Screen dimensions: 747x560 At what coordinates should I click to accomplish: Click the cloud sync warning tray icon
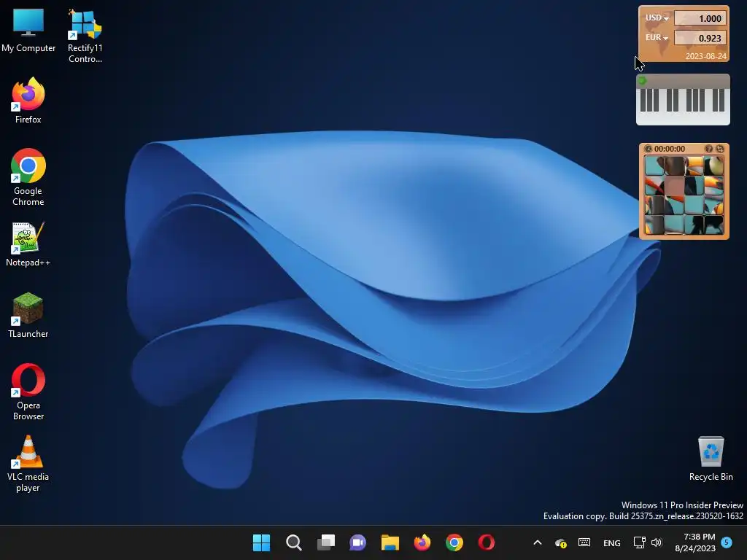(561, 542)
